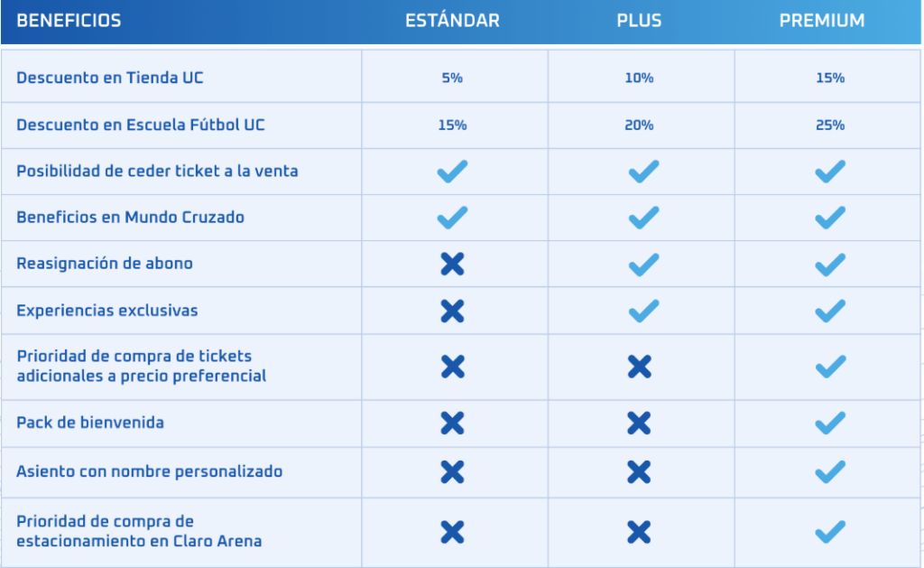Click the Plus checkmark for Experiencias exclusivas
This screenshot has width=924, height=568.
tap(643, 311)
